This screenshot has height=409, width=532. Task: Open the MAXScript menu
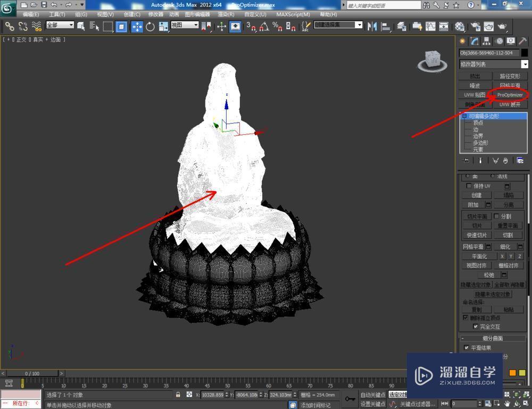click(x=293, y=14)
